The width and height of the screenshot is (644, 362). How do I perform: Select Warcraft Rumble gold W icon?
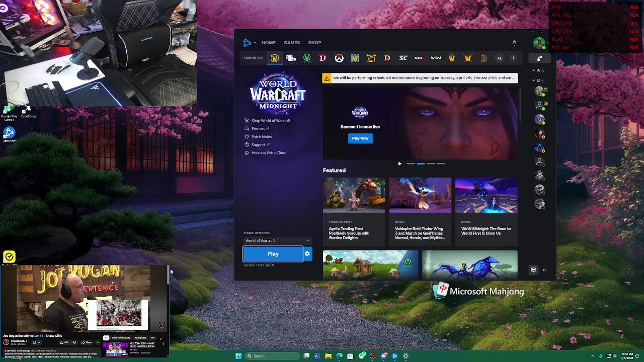click(452, 58)
